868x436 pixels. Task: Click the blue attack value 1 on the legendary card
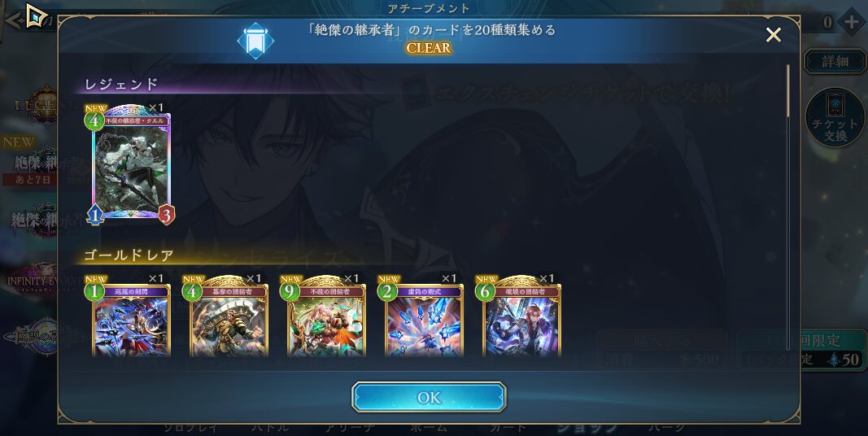pos(95,215)
